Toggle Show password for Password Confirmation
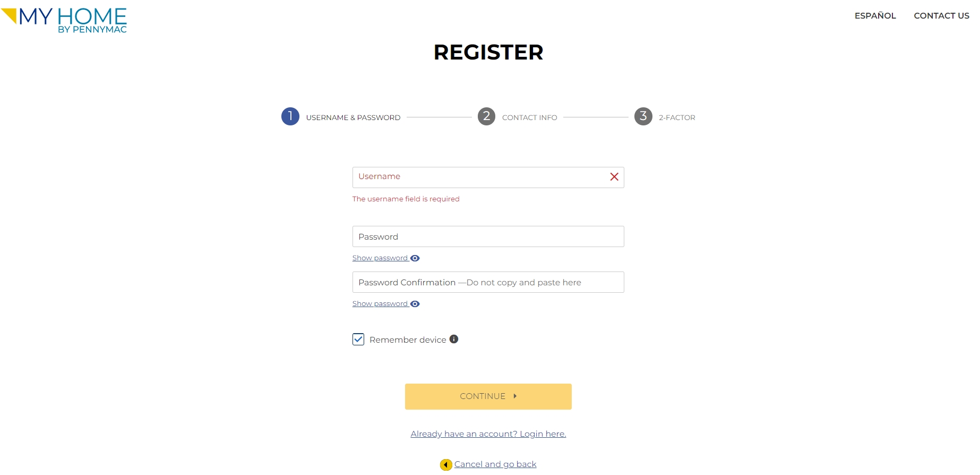Screen dimensions: 980x475 point(380,303)
